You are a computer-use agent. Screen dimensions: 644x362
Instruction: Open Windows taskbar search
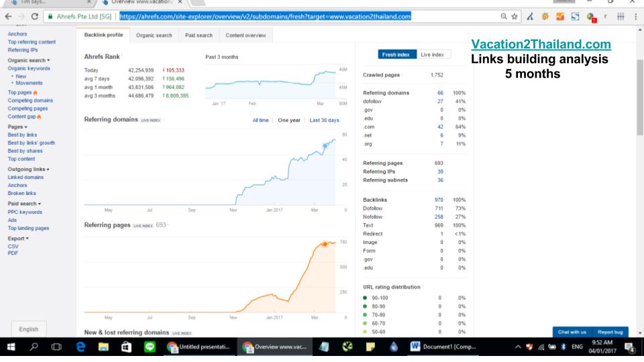(34, 347)
